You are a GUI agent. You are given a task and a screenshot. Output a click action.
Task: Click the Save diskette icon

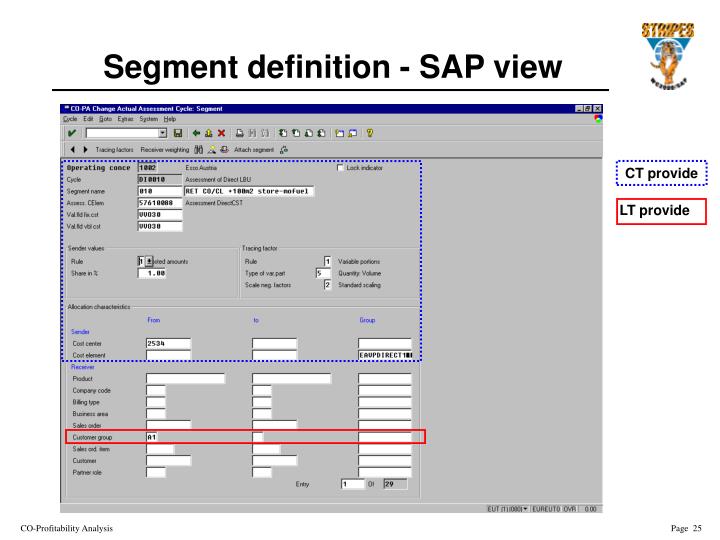pyautogui.click(x=178, y=133)
